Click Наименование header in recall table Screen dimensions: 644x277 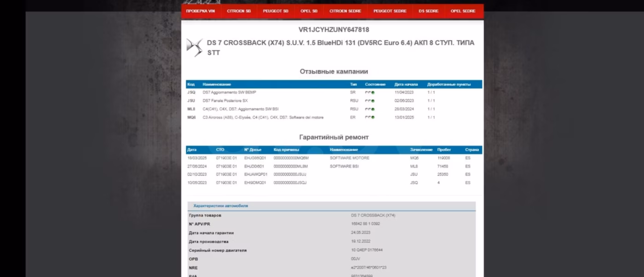[x=217, y=84]
